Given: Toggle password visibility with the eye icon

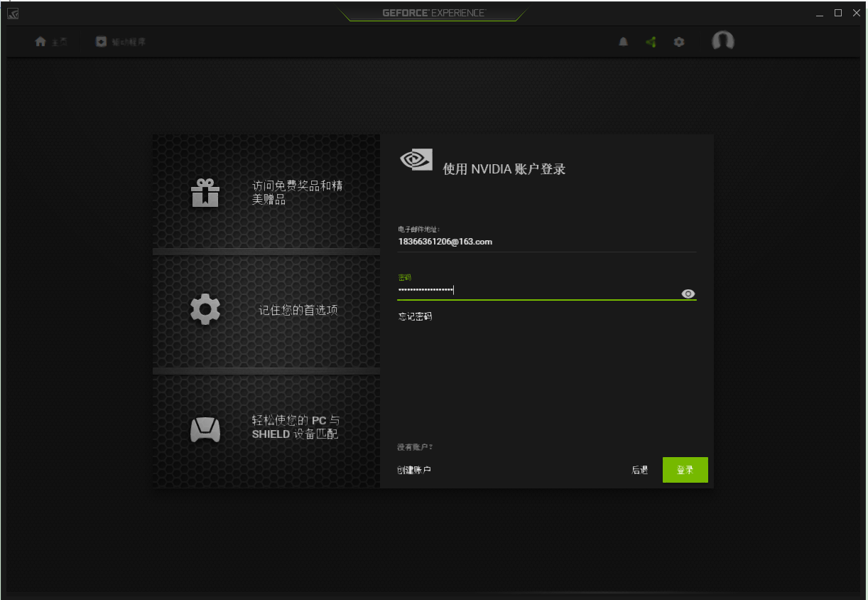Looking at the screenshot, I should click(x=688, y=294).
